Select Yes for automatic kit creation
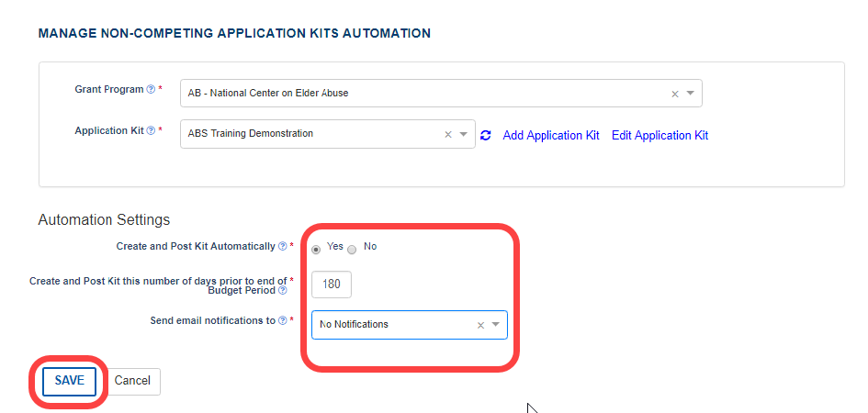 click(x=317, y=248)
